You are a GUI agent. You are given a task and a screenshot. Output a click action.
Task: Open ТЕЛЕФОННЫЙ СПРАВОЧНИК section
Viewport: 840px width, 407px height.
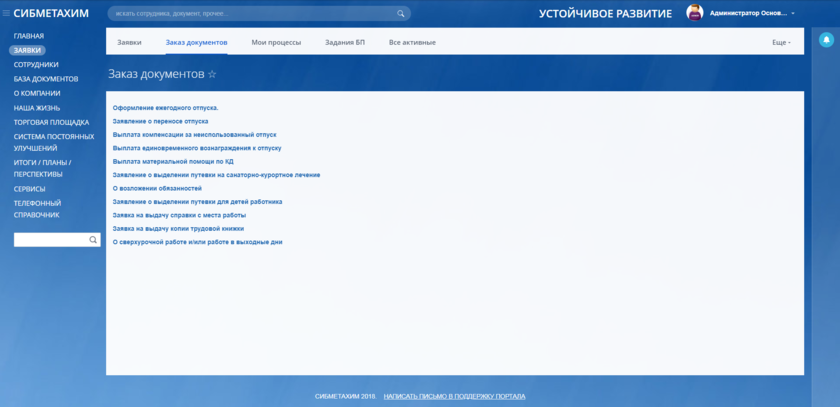coord(37,209)
